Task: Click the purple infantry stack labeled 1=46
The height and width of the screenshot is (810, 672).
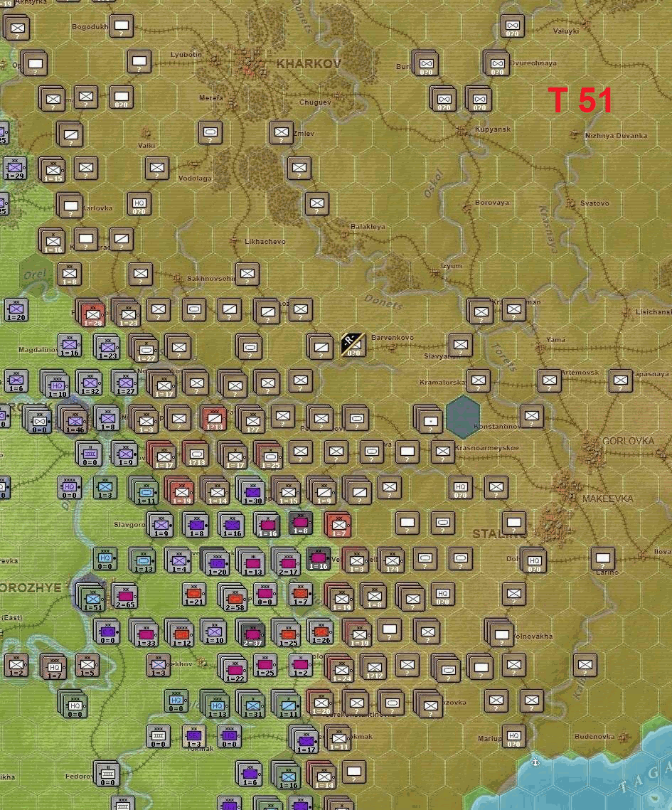Action: pos(75,421)
